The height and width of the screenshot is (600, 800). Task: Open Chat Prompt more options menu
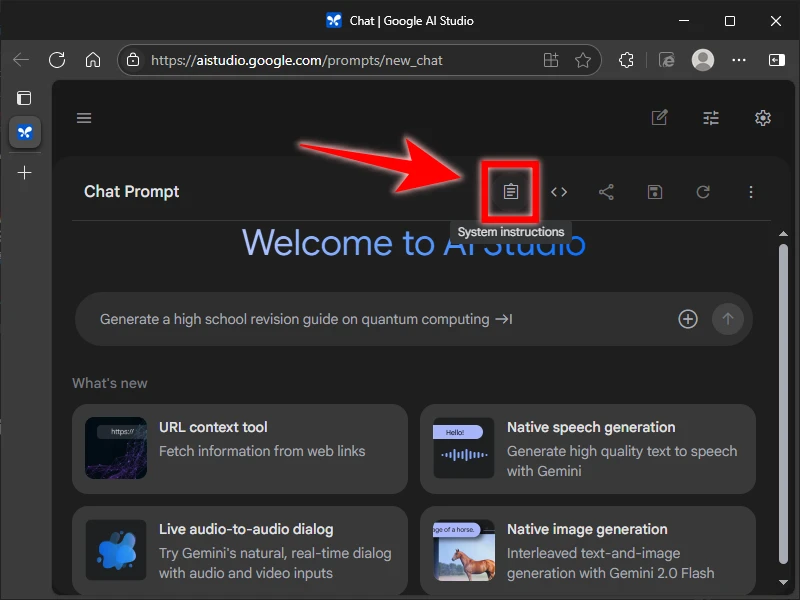[x=751, y=192]
